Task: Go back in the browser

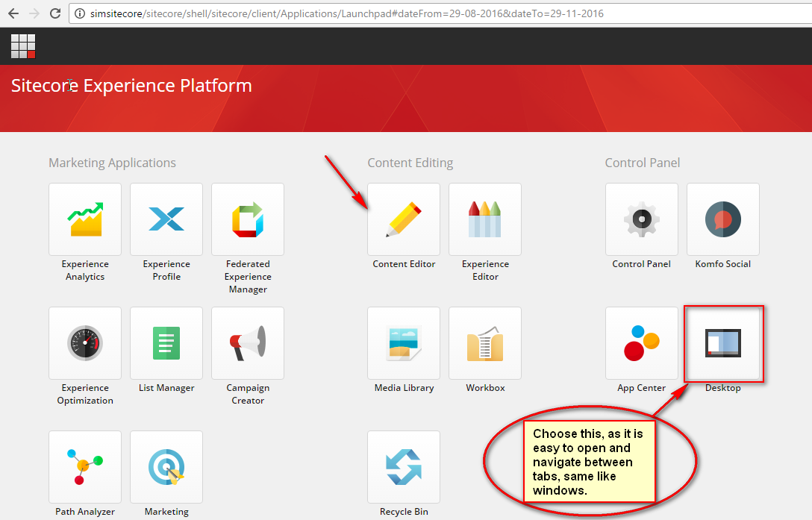Action: [x=13, y=13]
